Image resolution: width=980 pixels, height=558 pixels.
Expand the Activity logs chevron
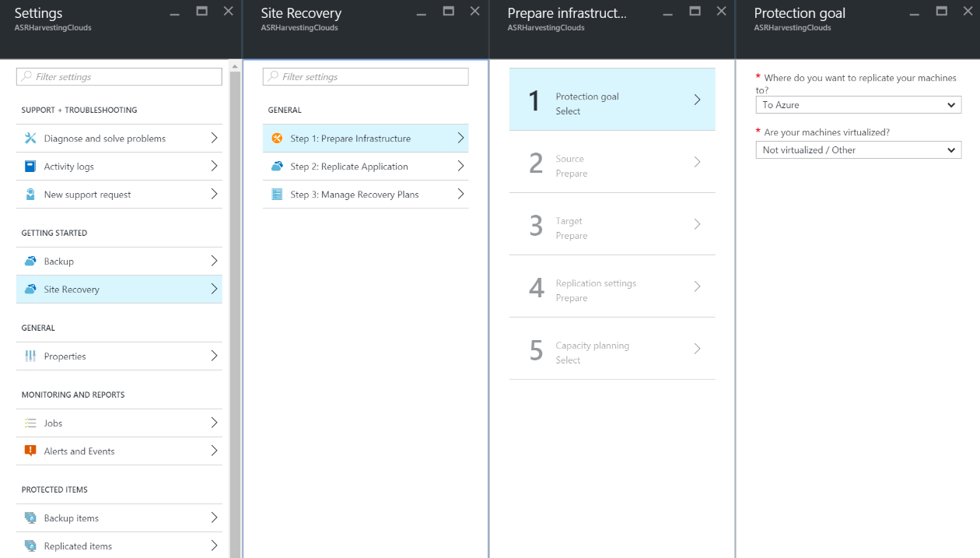click(214, 166)
